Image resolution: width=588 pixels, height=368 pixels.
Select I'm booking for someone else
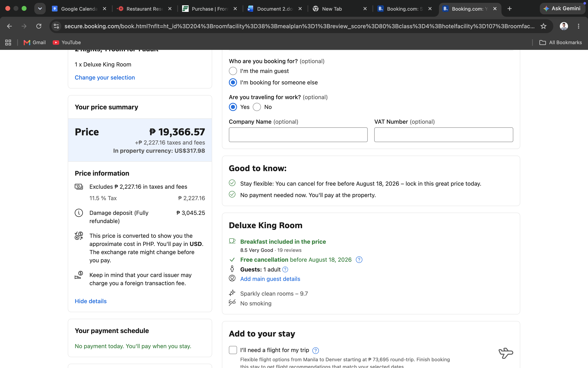tap(233, 83)
